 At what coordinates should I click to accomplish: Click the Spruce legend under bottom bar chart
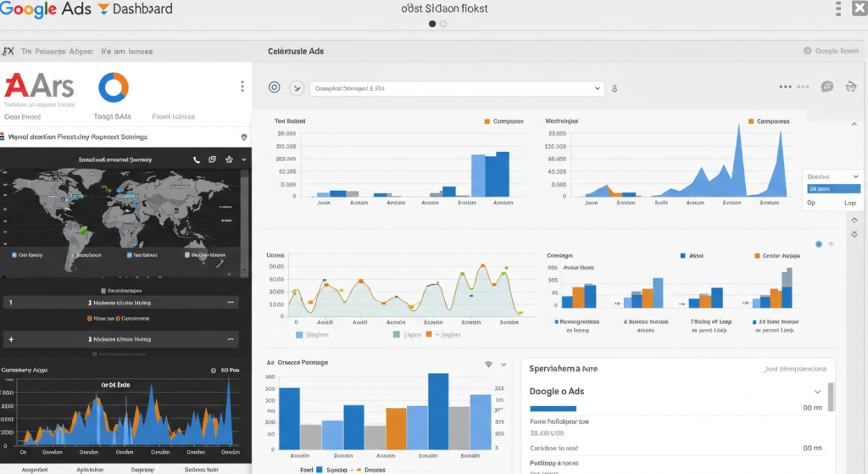click(x=331, y=470)
